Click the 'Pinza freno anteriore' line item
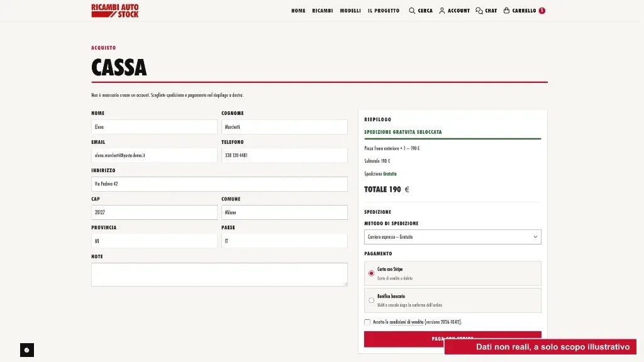Viewport: 644px width, 362px height. point(392,148)
